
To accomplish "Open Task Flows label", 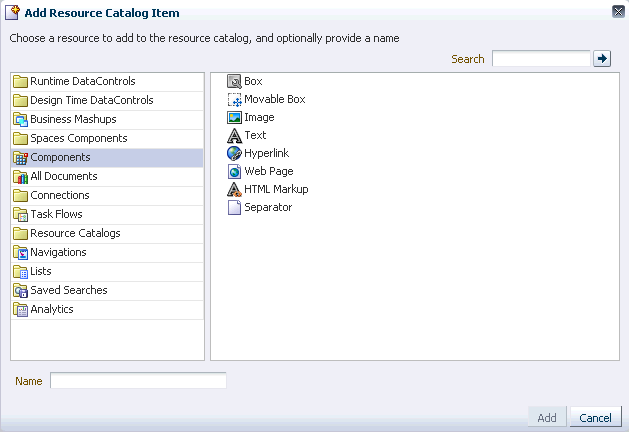I will click(56, 215).
